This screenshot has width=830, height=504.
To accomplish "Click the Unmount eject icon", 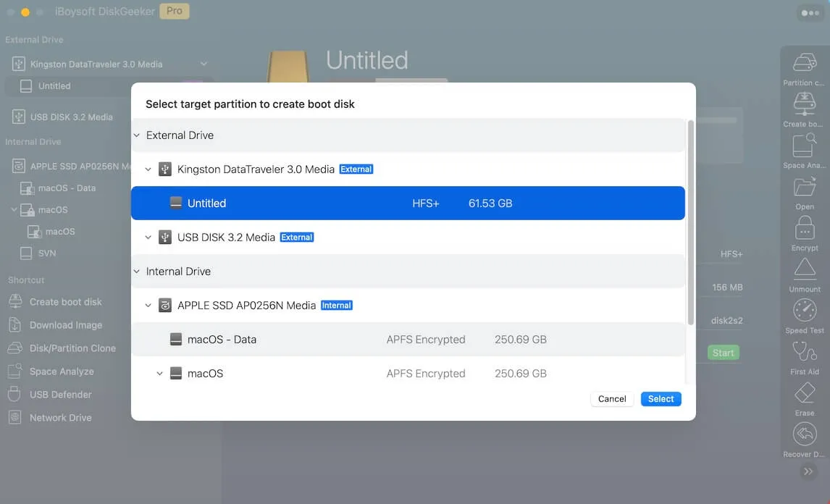I will point(804,269).
